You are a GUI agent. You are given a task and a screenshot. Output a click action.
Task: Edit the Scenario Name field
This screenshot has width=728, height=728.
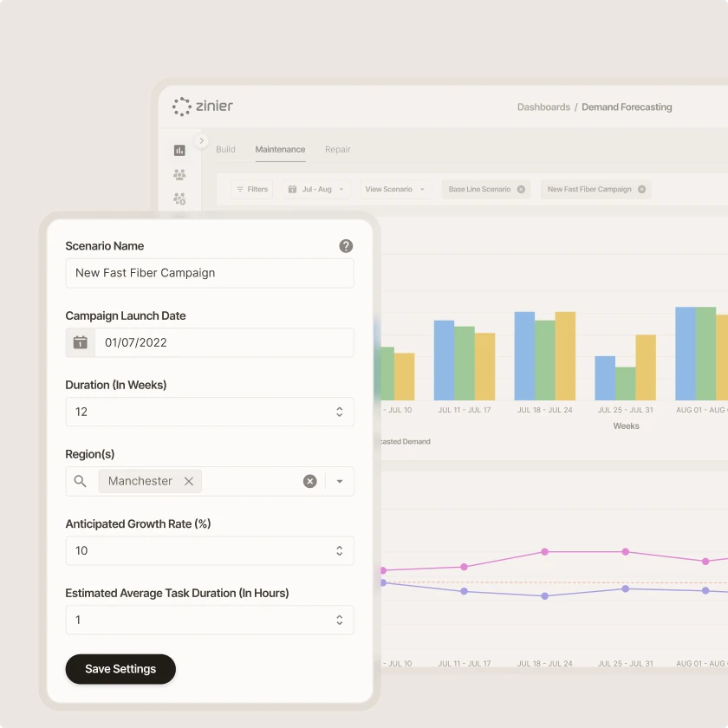210,273
